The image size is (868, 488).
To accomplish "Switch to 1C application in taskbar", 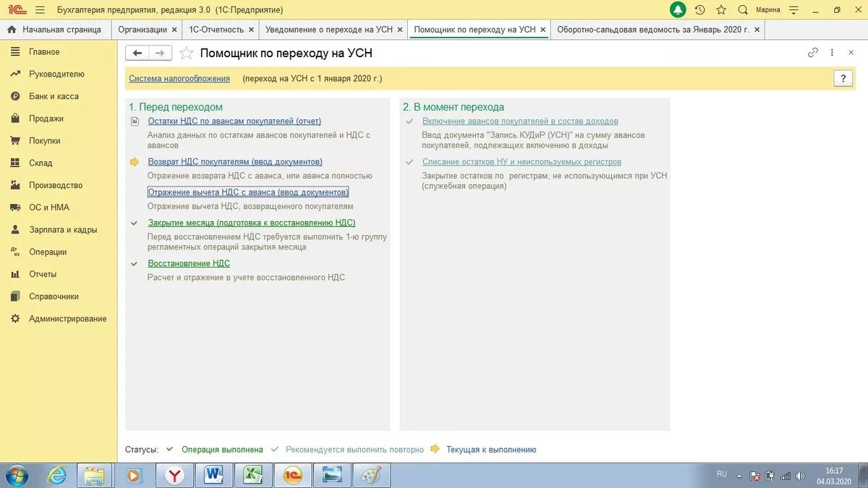I will (292, 475).
